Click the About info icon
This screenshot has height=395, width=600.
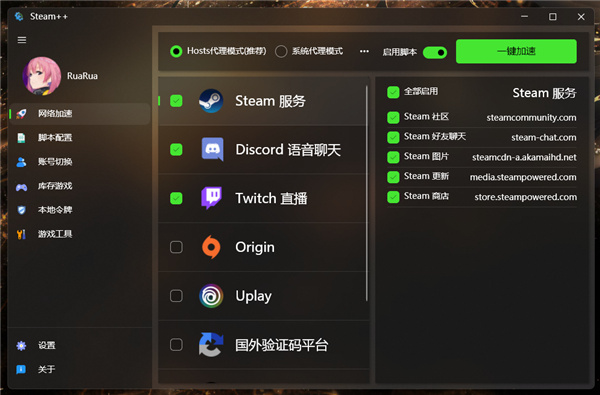(x=21, y=369)
